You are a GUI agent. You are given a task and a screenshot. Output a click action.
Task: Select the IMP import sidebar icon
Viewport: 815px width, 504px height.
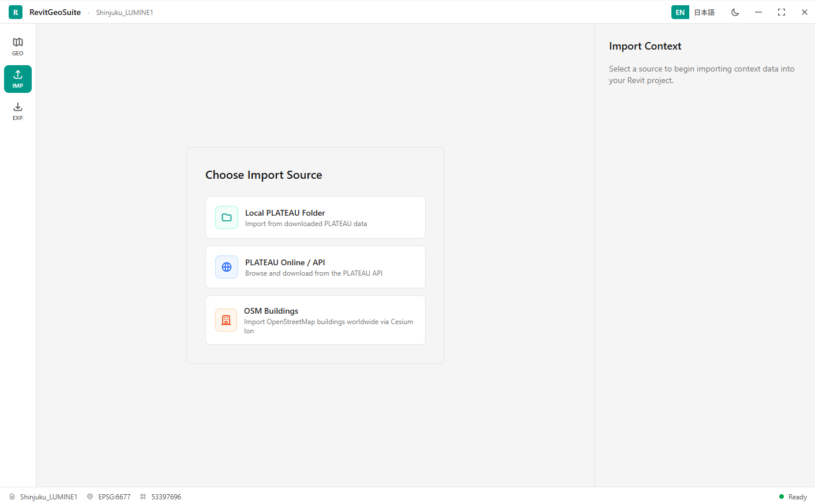coord(18,79)
